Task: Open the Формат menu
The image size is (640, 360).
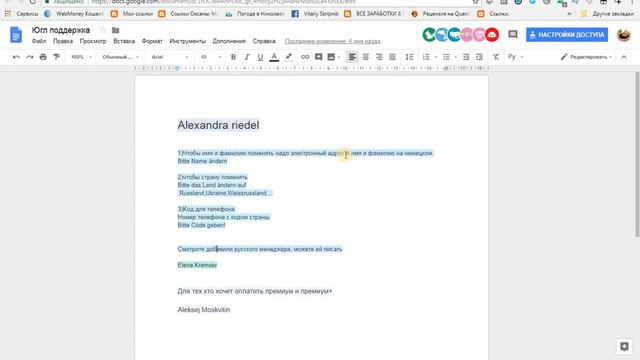Action: point(152,41)
